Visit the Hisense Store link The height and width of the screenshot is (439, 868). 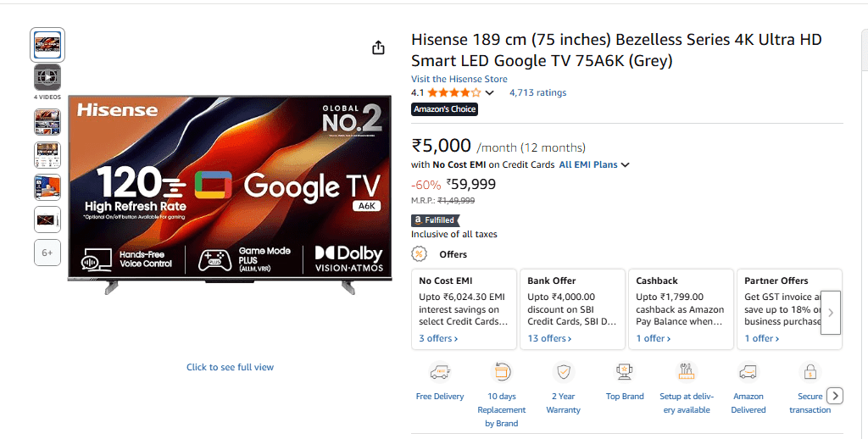tap(459, 79)
